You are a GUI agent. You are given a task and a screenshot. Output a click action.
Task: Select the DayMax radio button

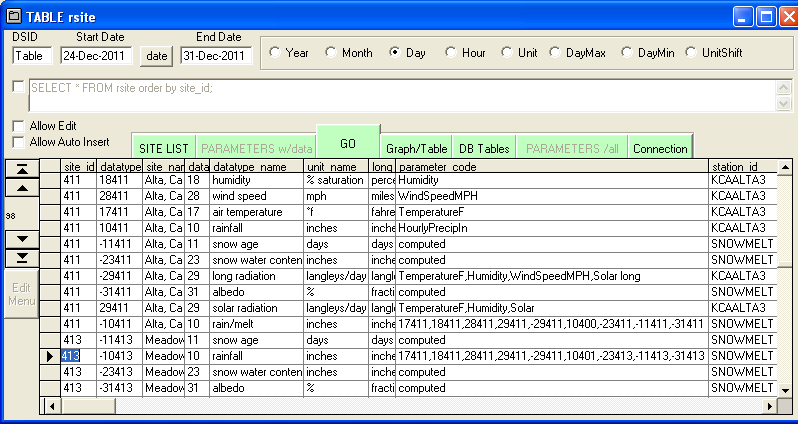point(555,52)
